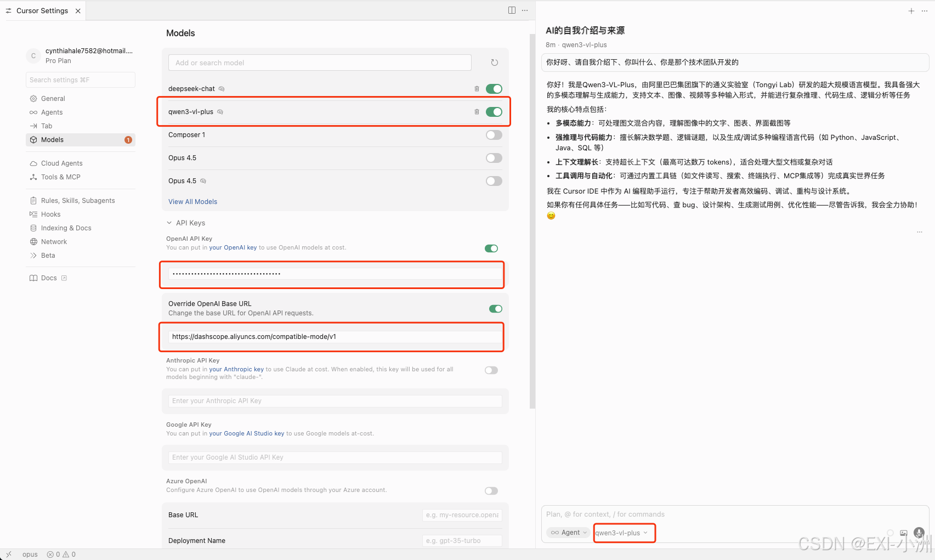Click the Search settings field
The height and width of the screenshot is (560, 935).
pyautogui.click(x=81, y=80)
